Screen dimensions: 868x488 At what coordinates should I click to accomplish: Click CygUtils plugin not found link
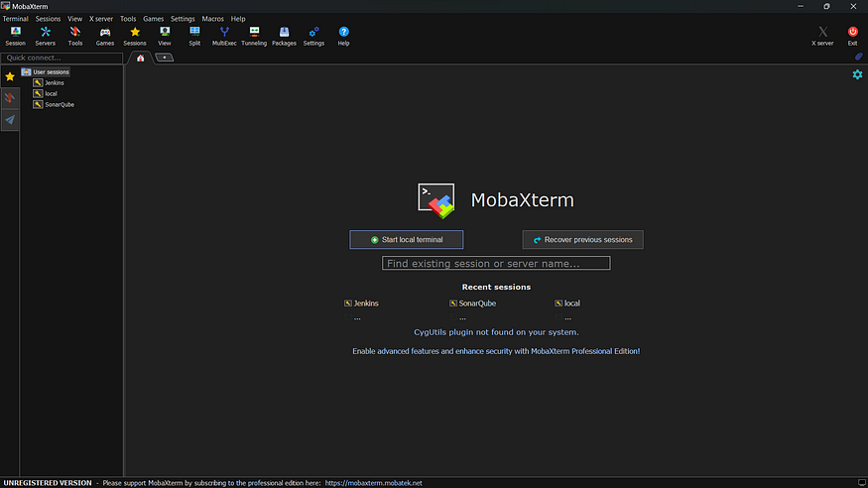click(496, 332)
